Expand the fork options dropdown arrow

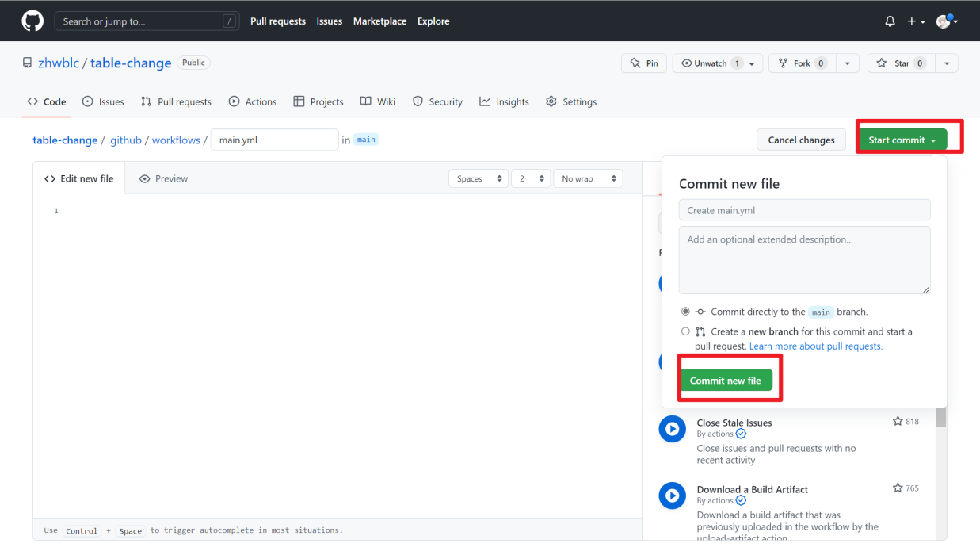point(848,63)
